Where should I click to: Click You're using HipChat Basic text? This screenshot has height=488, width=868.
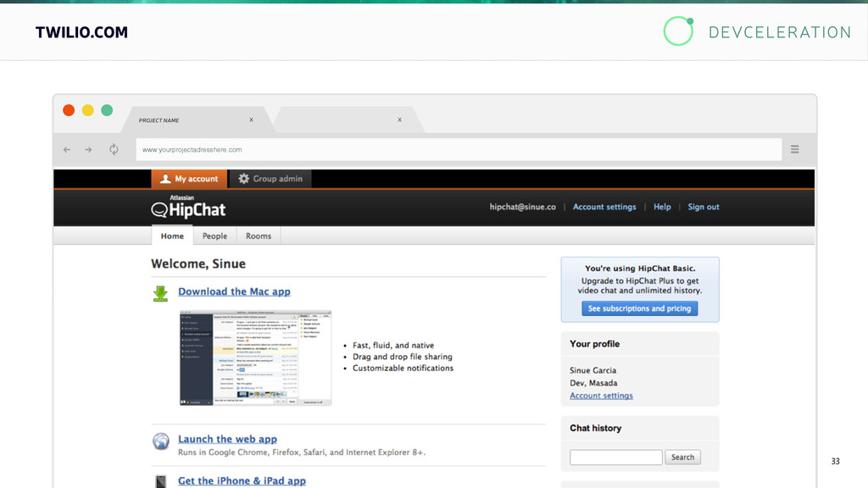tap(640, 269)
